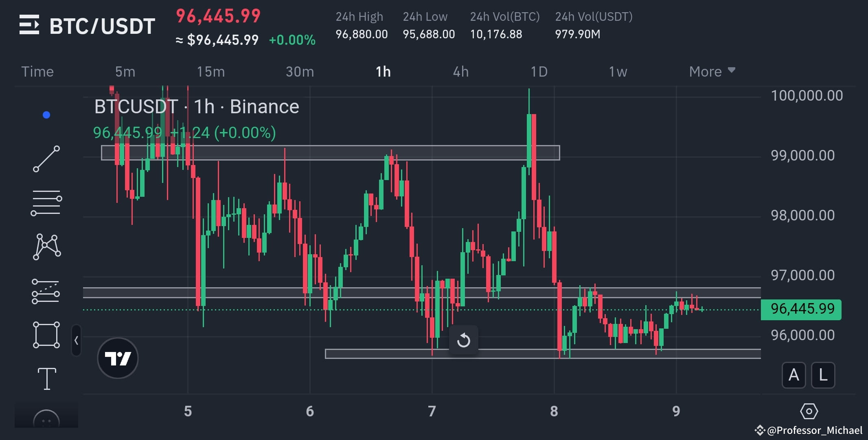
Task: Click the 96,445.99 price tag on axis
Action: [801, 309]
